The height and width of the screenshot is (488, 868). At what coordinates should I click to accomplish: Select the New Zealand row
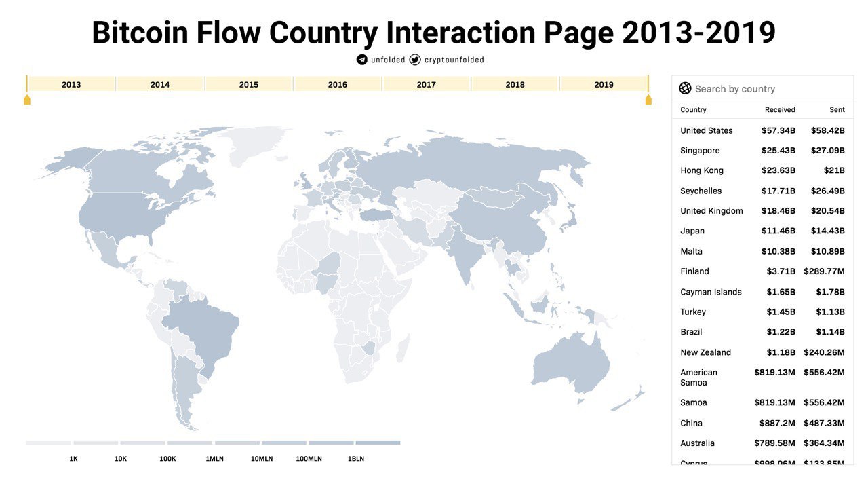[763, 352]
